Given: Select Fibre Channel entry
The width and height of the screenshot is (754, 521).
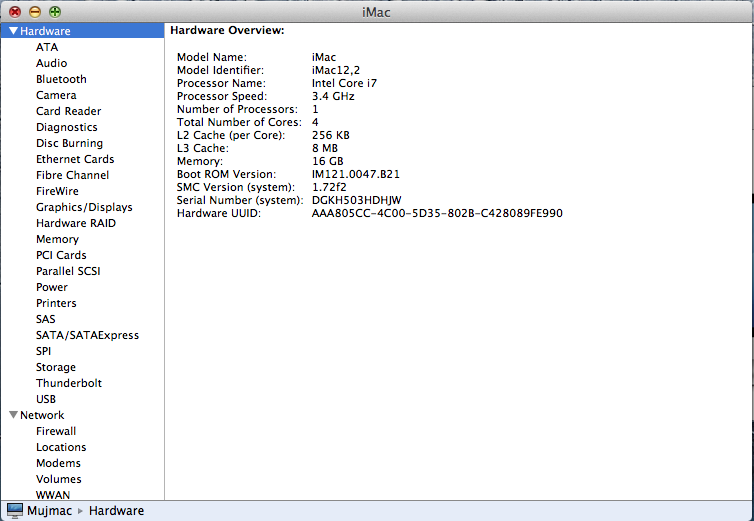Looking at the screenshot, I should [x=72, y=175].
